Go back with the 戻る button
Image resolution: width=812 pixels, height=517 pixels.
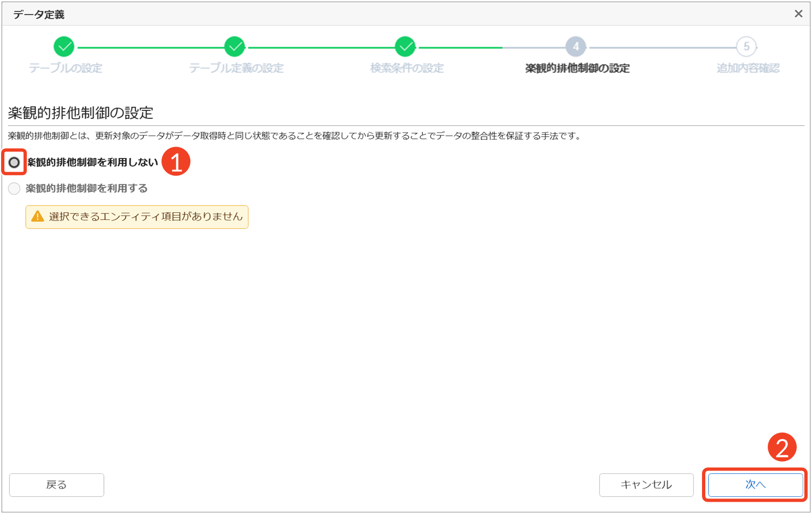coord(56,485)
